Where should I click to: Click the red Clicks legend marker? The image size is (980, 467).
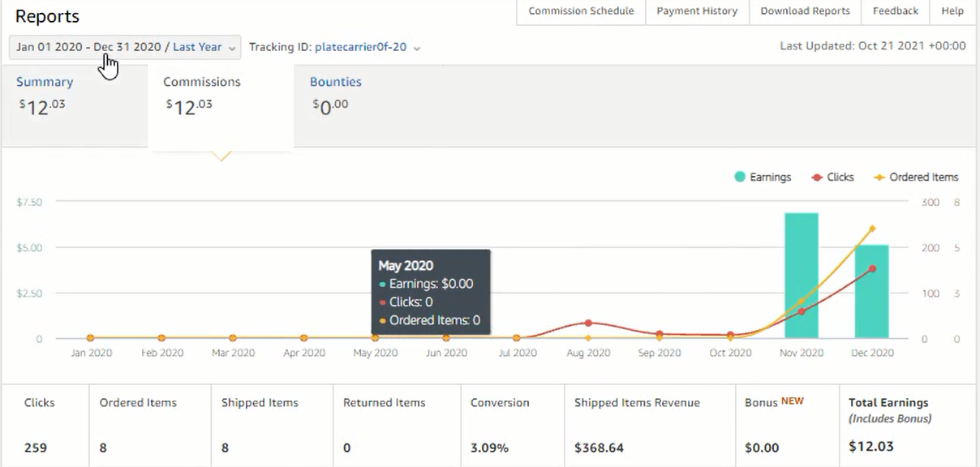pyautogui.click(x=817, y=178)
